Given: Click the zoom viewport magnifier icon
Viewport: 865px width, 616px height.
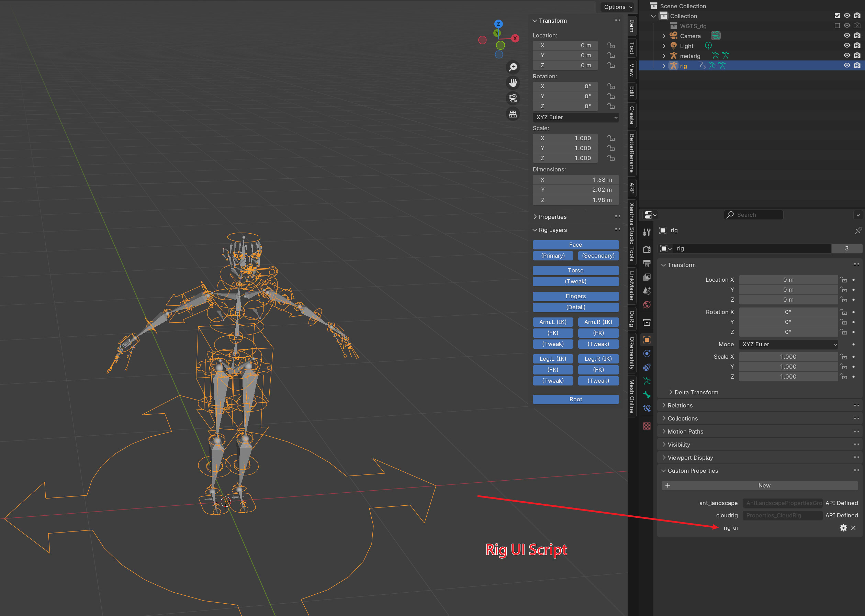Looking at the screenshot, I should pyautogui.click(x=513, y=67).
